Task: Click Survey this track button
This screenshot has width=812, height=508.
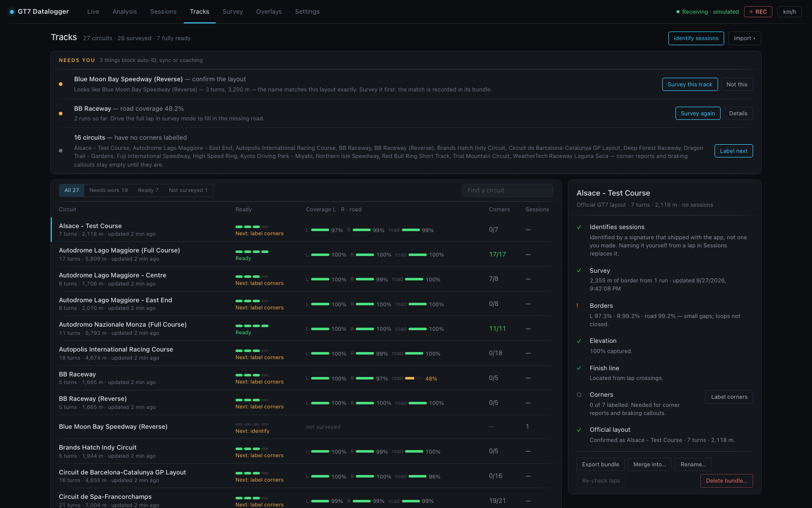Action: pos(690,84)
